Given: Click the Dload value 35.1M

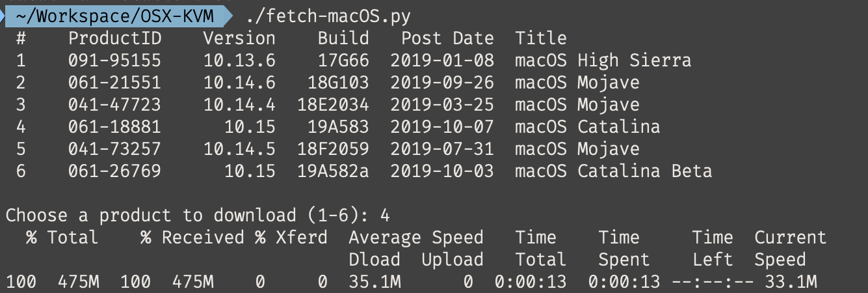Looking at the screenshot, I should click(374, 282).
